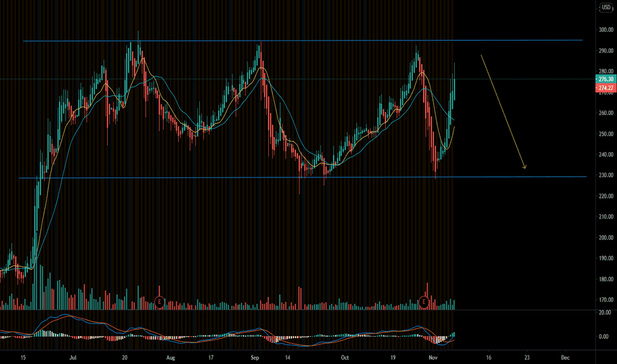This screenshot has height=364, width=617.
Task: Click the 250.00 price axis label
Action: point(606,134)
